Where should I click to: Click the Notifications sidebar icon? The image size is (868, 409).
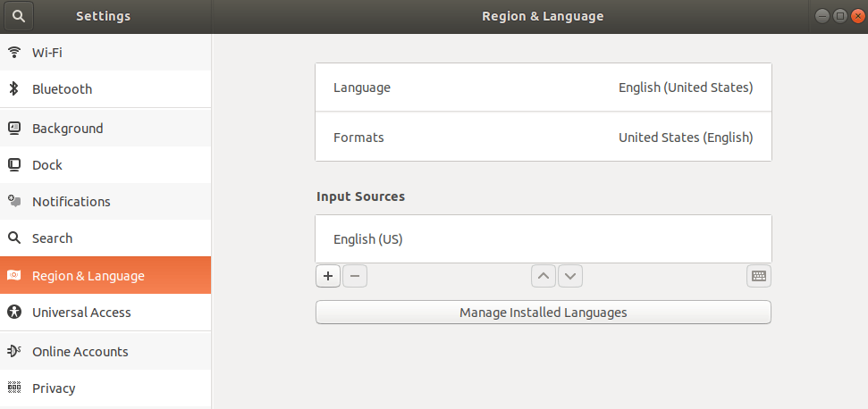point(14,201)
